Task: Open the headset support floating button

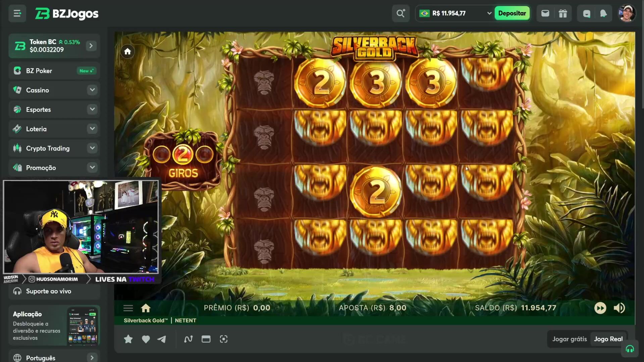Action: [630, 349]
